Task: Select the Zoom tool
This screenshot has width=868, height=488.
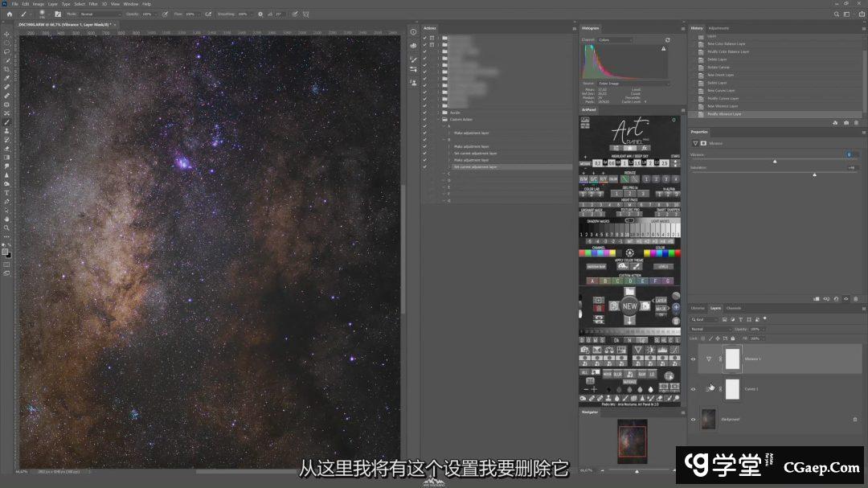Action: tap(7, 228)
